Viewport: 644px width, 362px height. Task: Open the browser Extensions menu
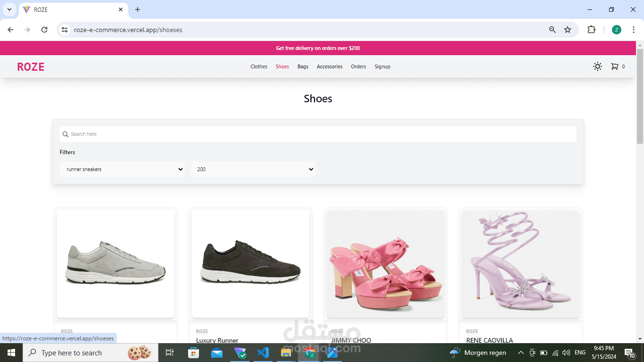[591, 30]
